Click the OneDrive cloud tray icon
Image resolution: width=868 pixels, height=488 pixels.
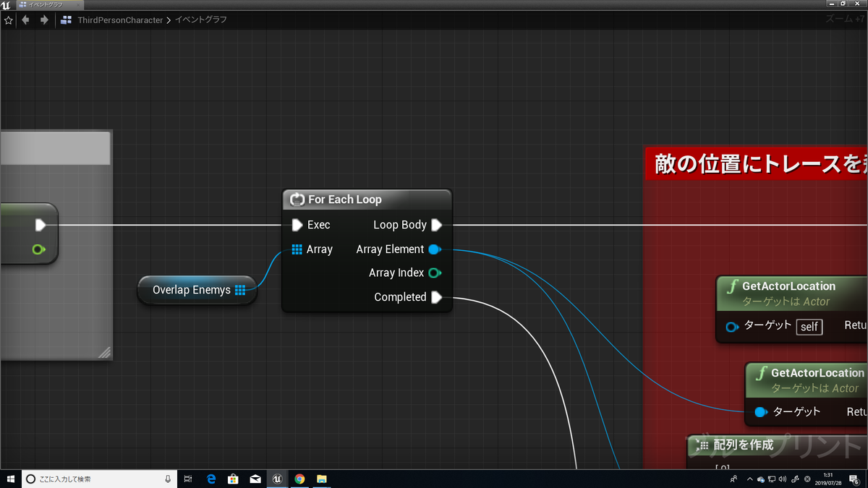[x=760, y=479]
